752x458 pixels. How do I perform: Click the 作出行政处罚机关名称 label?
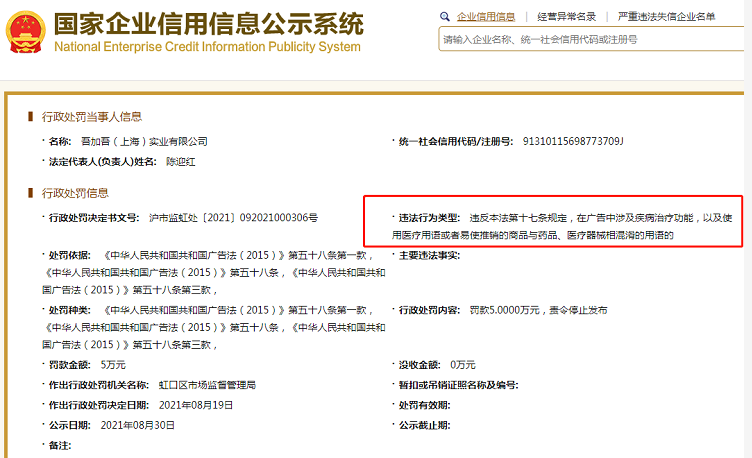pyautogui.click(x=99, y=385)
